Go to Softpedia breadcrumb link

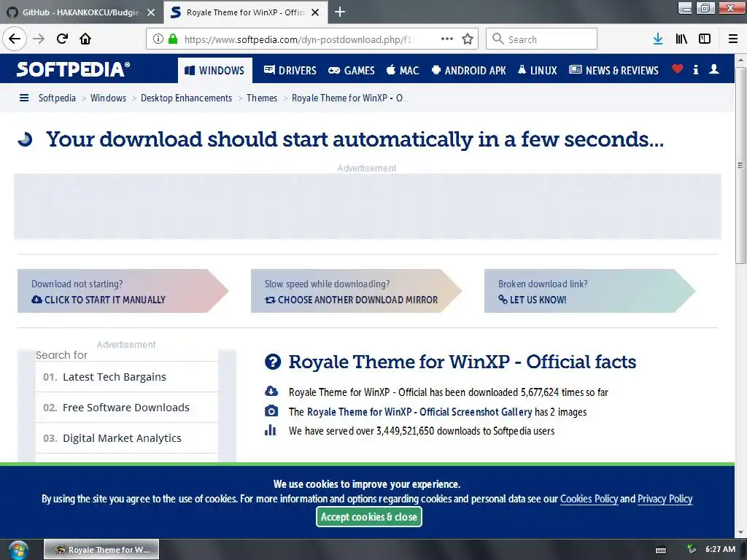click(x=57, y=98)
